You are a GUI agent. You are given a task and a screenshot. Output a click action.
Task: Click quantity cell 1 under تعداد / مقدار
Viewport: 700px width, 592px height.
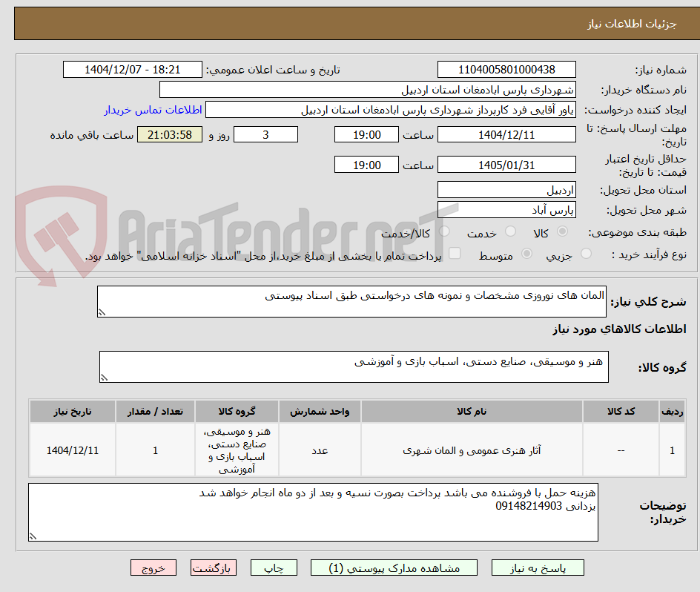click(x=156, y=450)
